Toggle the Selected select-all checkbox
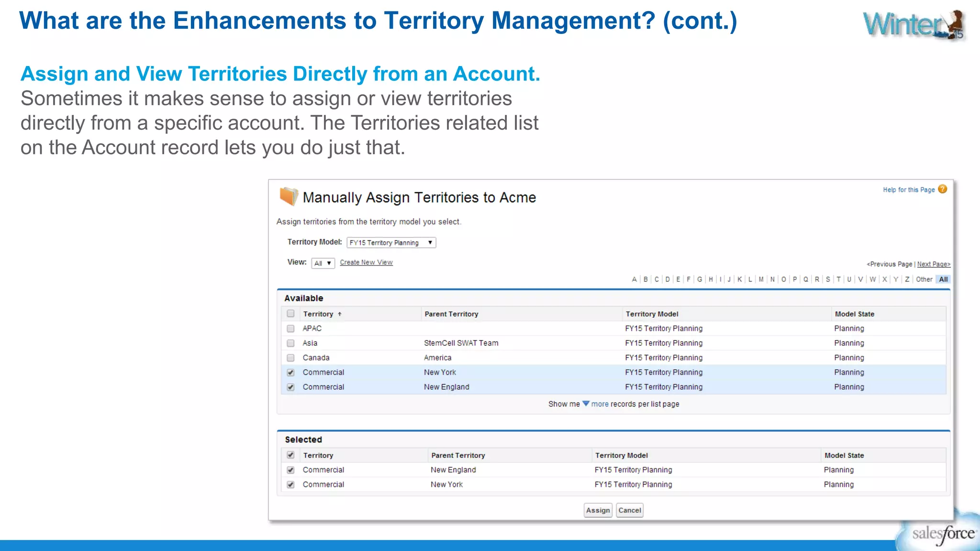 point(290,455)
